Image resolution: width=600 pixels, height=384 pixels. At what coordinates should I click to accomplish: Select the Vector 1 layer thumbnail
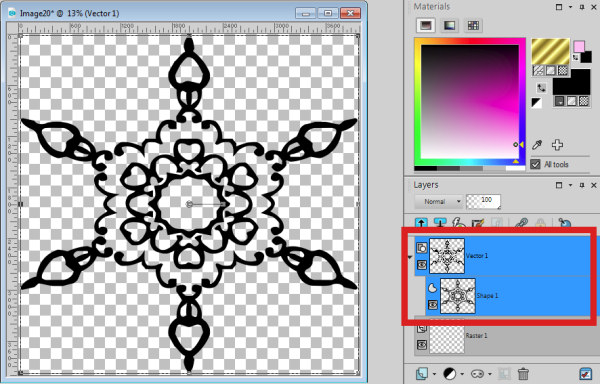447,256
